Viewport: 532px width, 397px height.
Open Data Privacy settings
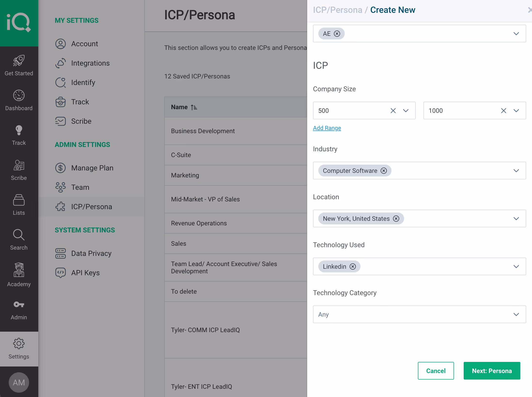point(91,253)
